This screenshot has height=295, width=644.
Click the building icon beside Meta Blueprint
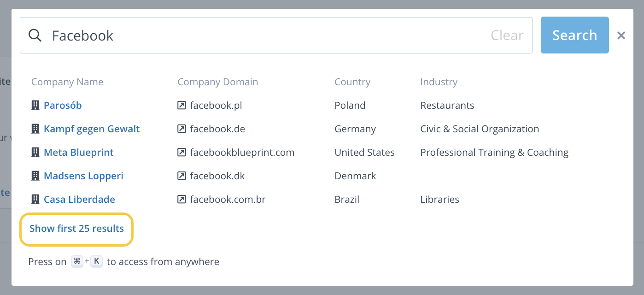coord(35,153)
